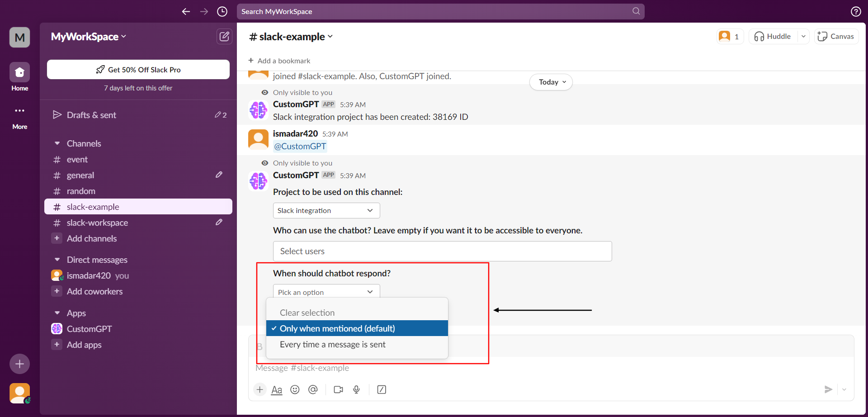Open Huddle options dropdown arrow
The image size is (868, 417).
pos(803,36)
